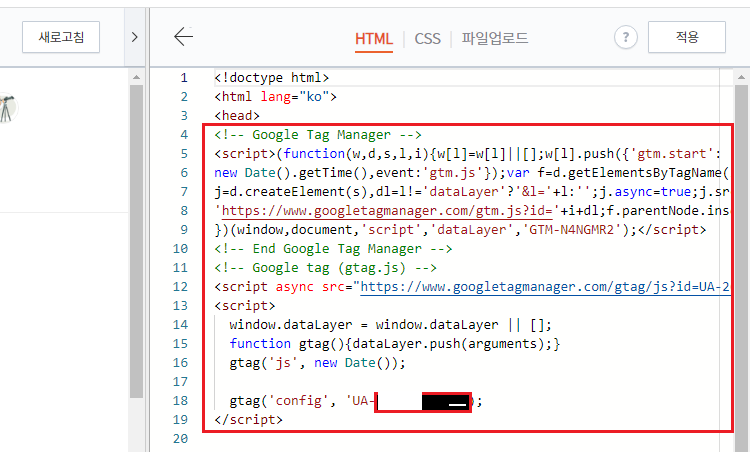The width and height of the screenshot is (750, 452).
Task: Click the gtag/js script URL on line 12
Action: tap(545, 287)
